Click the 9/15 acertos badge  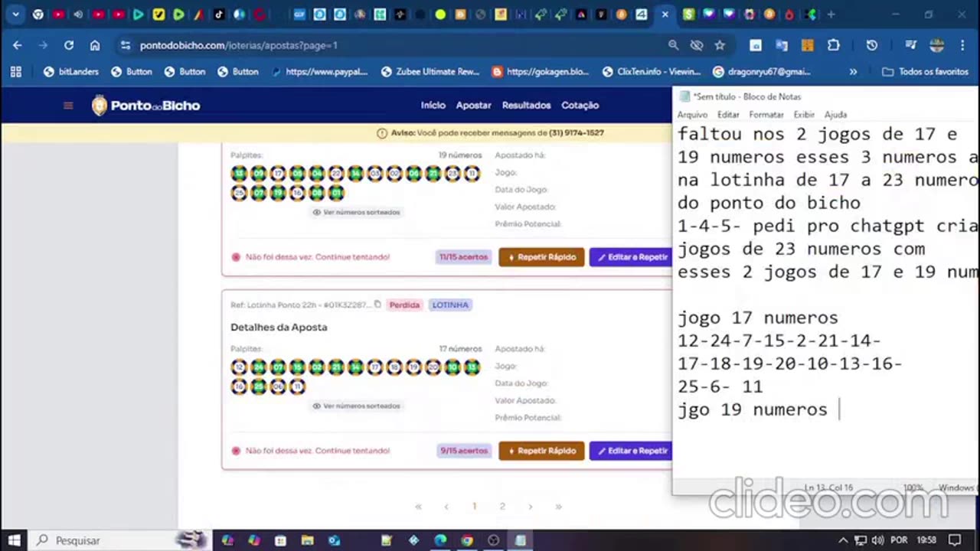(463, 451)
